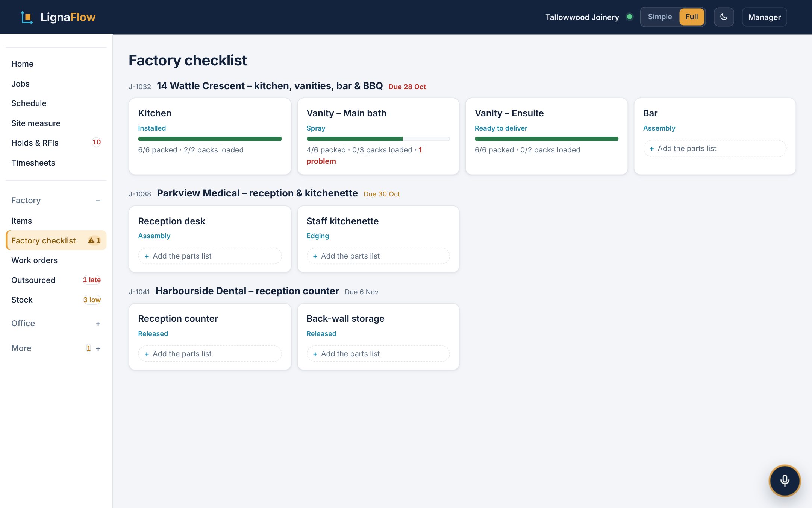
Task: Open the Jobs page
Action: click(56, 84)
